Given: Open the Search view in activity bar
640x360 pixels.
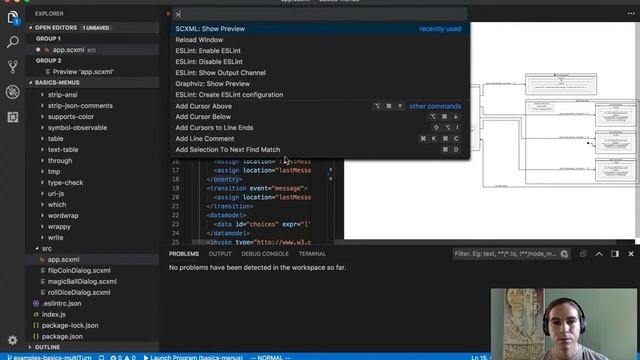Looking at the screenshot, I should click(x=13, y=42).
